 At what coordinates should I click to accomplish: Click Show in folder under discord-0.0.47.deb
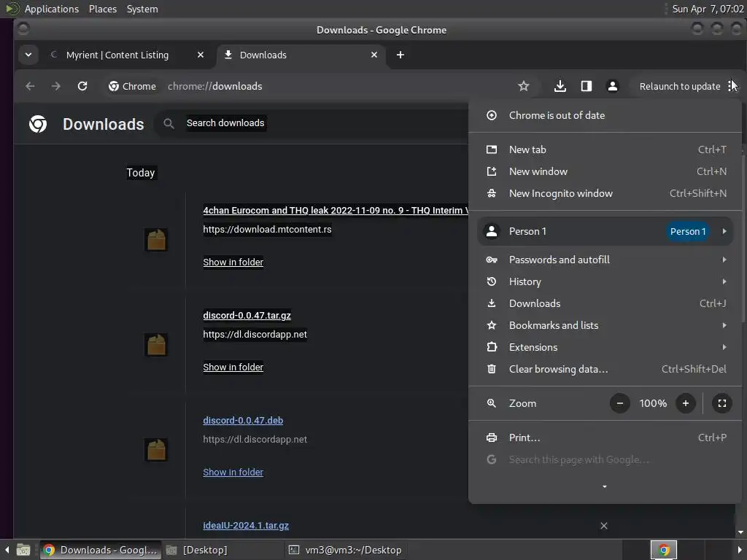point(233,472)
